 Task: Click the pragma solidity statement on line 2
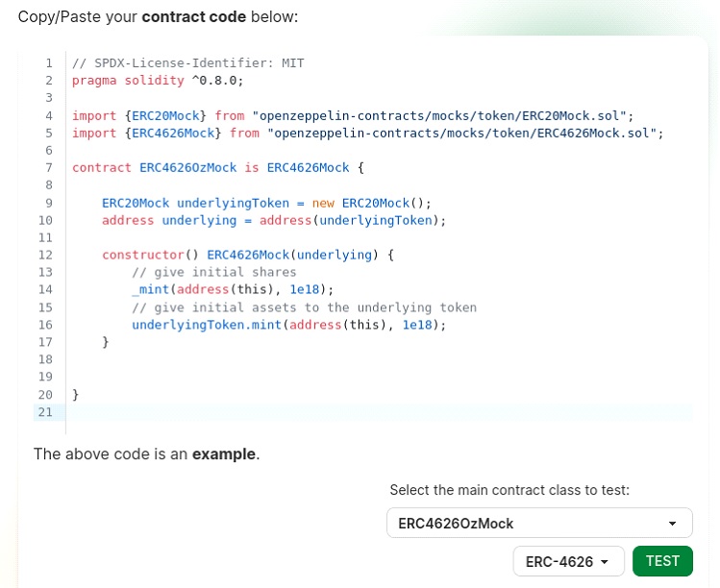(x=158, y=81)
